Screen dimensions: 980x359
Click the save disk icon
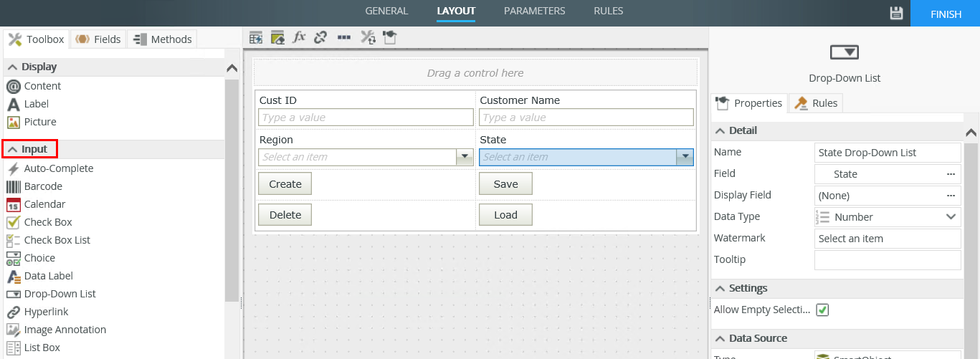896,13
